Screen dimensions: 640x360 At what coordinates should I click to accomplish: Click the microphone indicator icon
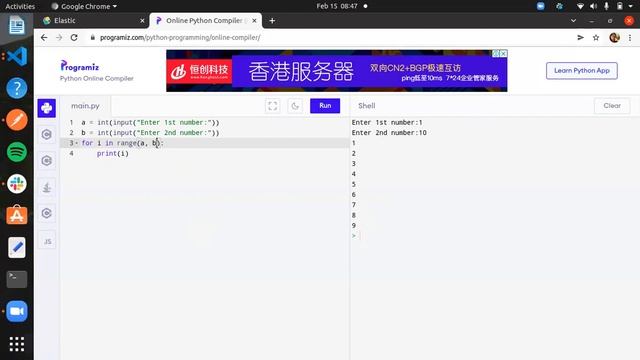[x=606, y=6]
